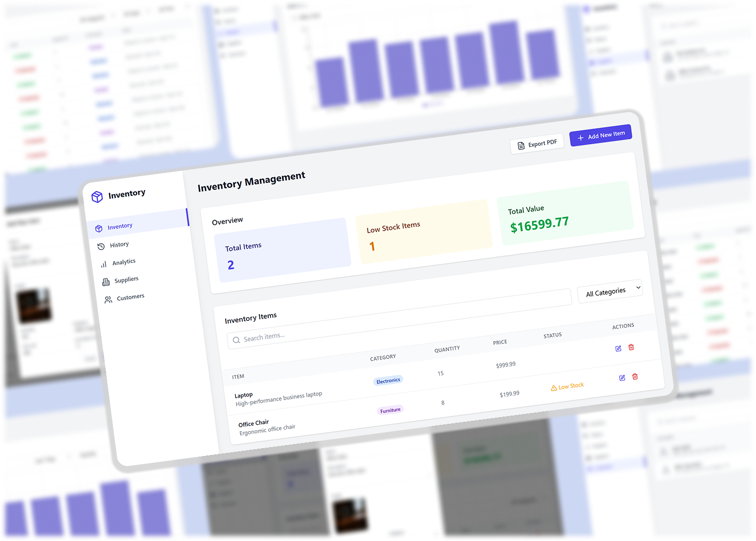Viewport: 756px width, 541px height.
Task: Click the Add New Item button
Action: 601,135
